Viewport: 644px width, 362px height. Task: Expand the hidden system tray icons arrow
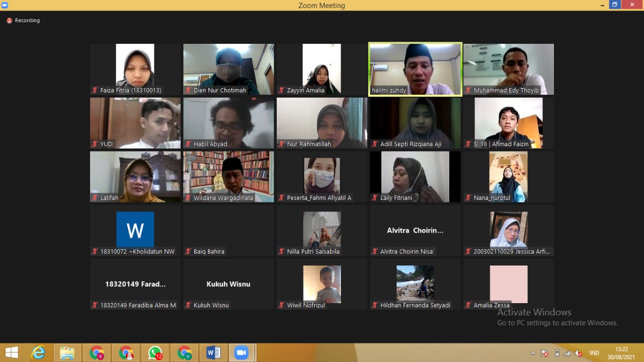533,353
